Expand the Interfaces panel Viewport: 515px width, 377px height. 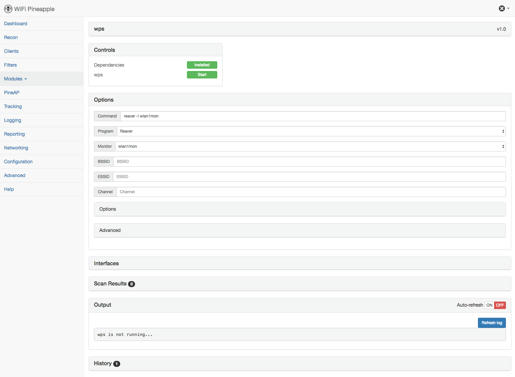(x=300, y=263)
